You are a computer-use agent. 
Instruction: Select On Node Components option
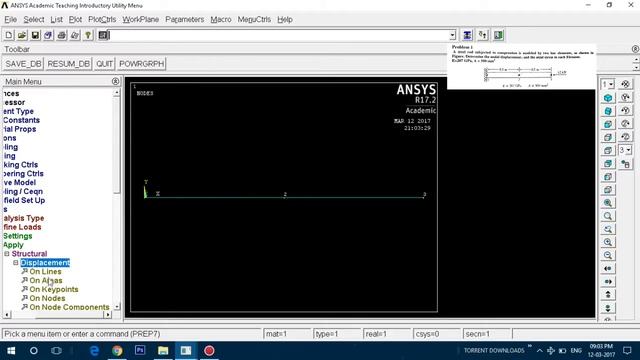coord(69,307)
